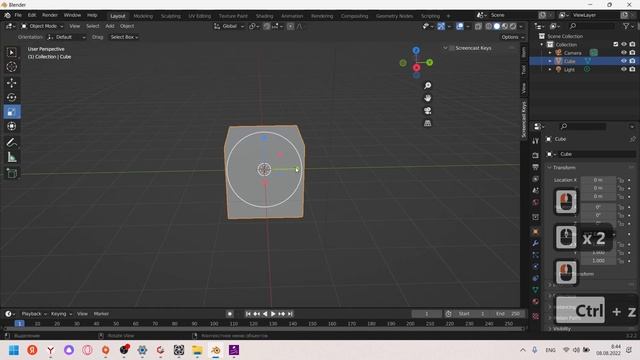Toggle camera view icon in viewport

coord(427,111)
